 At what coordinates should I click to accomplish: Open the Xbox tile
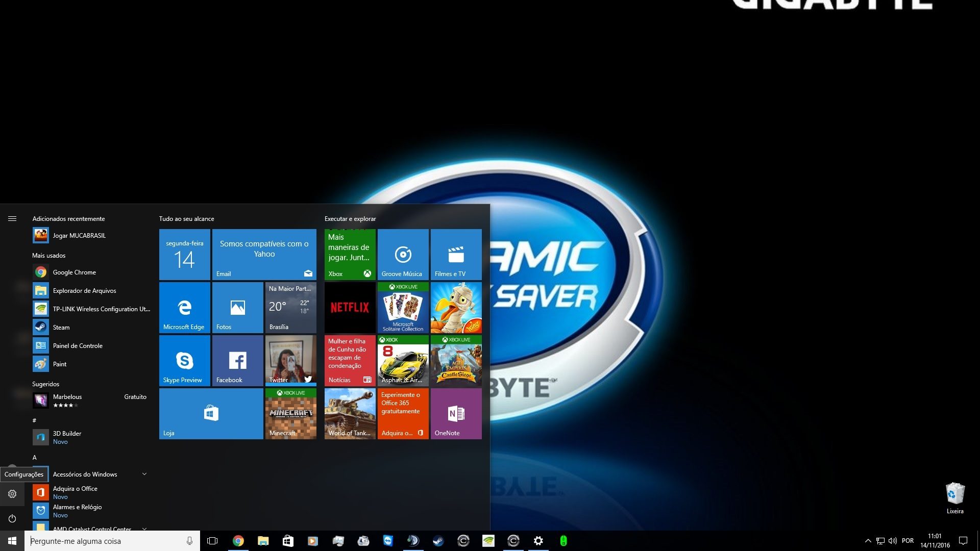coord(350,255)
